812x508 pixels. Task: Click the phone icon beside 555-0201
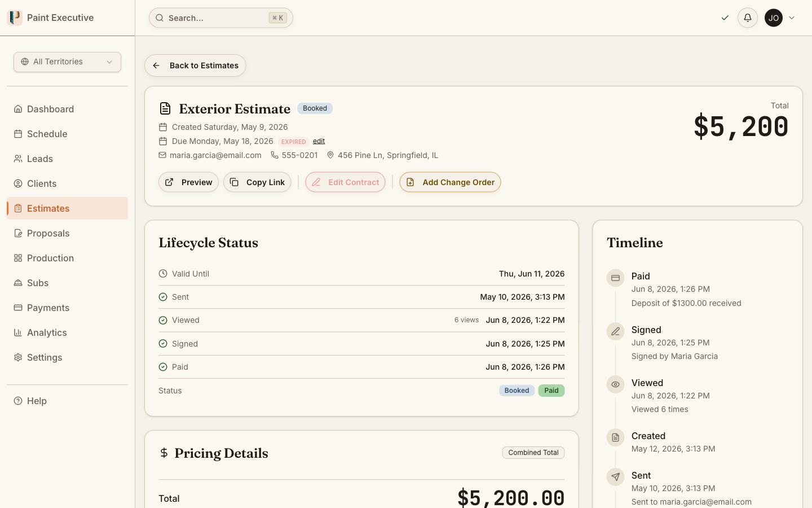(275, 155)
